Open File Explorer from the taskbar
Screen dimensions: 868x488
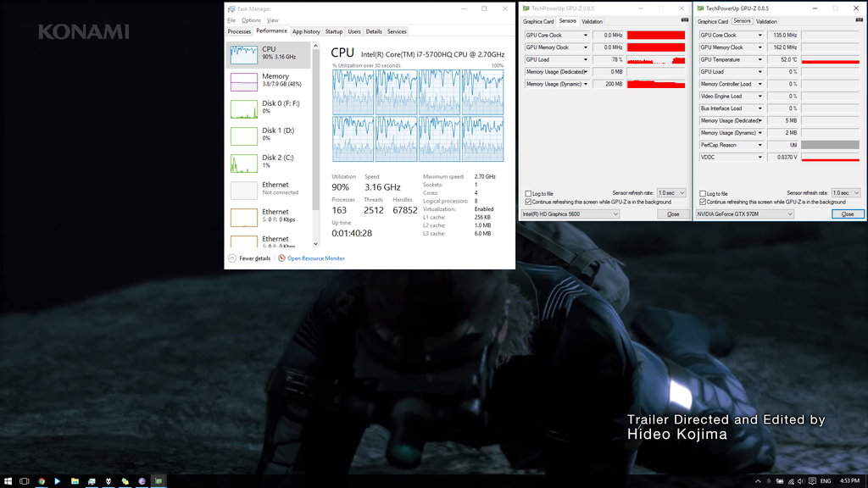[x=75, y=481]
